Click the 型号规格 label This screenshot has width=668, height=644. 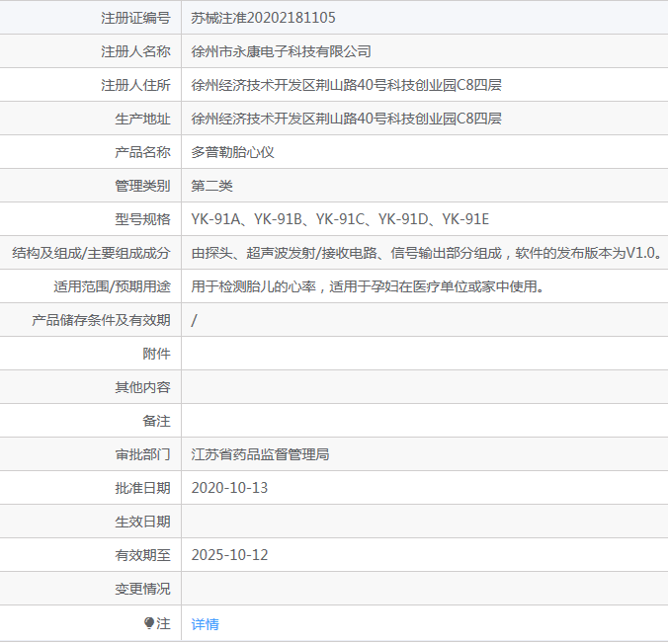tap(142, 219)
